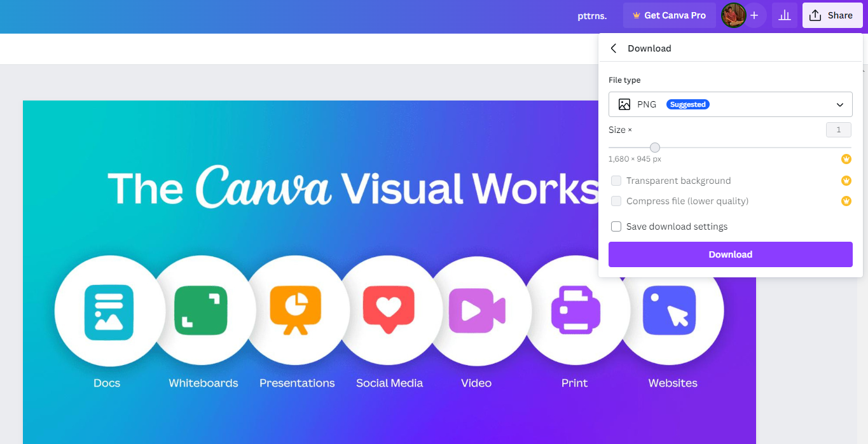Open the File type PNG dropdown
Viewport: 868px width, 444px height.
pyautogui.click(x=731, y=104)
